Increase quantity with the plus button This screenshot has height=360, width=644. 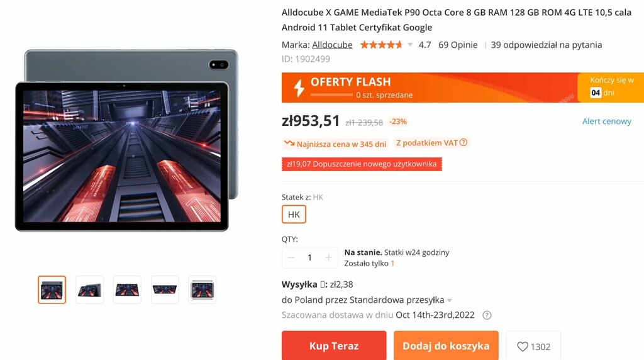click(328, 257)
